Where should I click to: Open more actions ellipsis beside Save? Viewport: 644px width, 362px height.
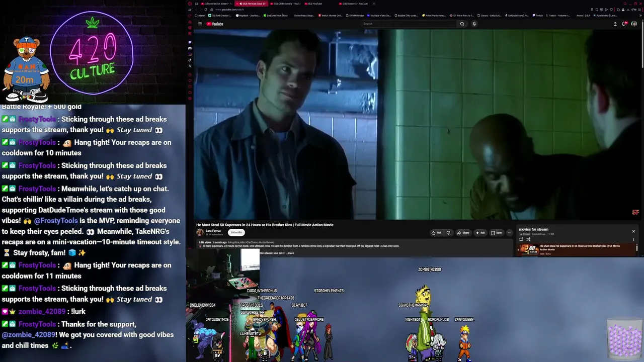pos(509,233)
